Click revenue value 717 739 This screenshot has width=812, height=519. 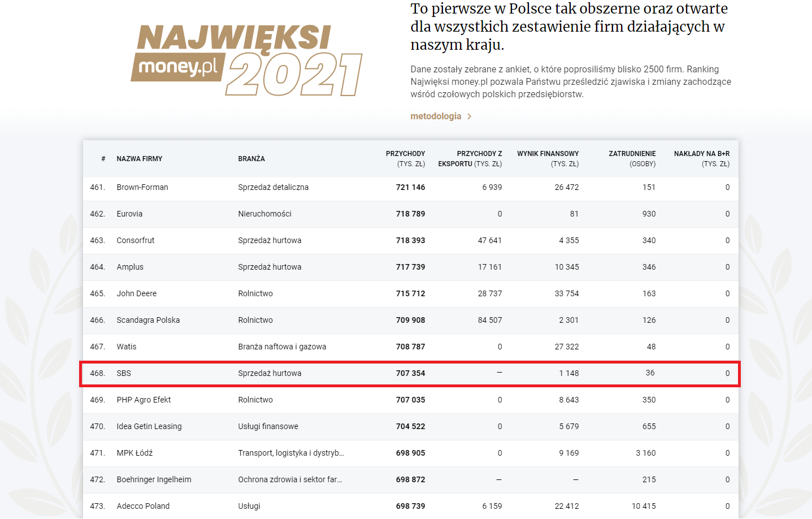410,267
